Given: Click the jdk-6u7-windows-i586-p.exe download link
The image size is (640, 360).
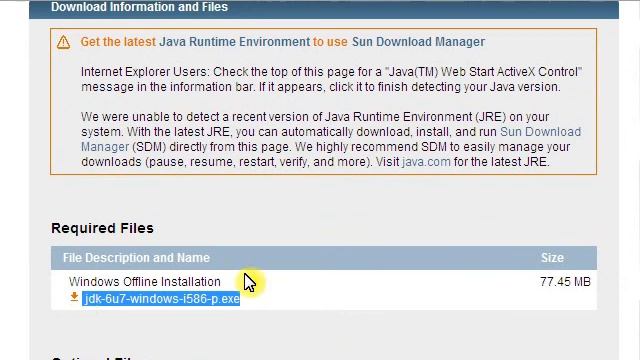Looking at the screenshot, I should coord(161,299).
